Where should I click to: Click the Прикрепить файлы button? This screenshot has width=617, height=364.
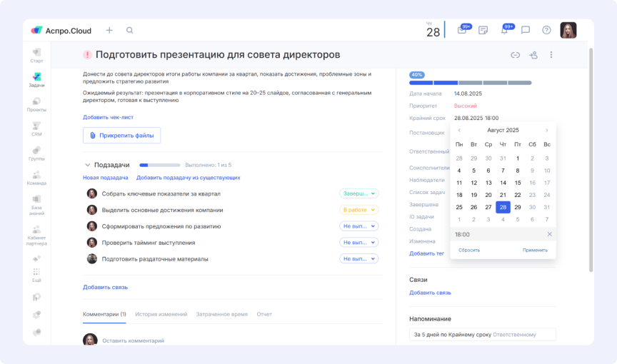coord(121,136)
